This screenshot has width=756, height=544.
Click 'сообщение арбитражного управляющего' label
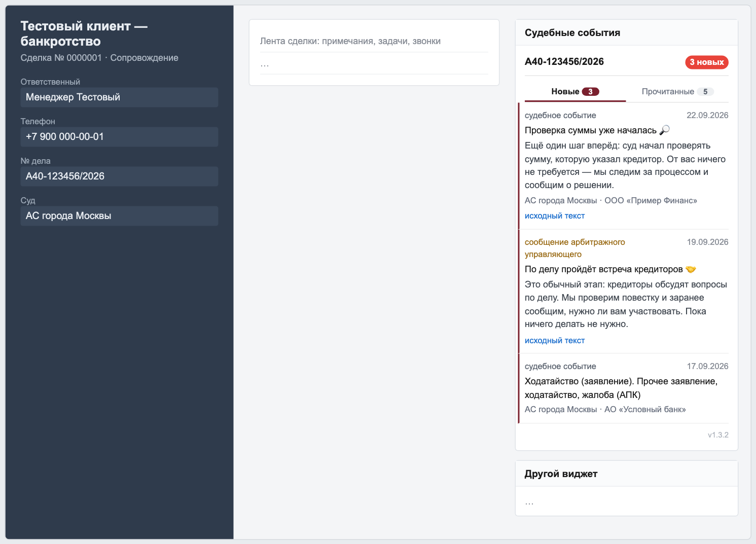[575, 248]
